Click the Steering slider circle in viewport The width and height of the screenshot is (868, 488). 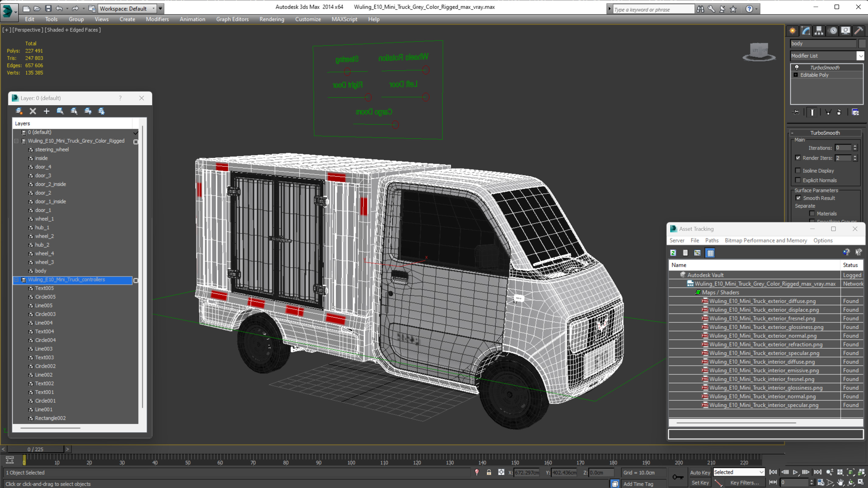[347, 71]
